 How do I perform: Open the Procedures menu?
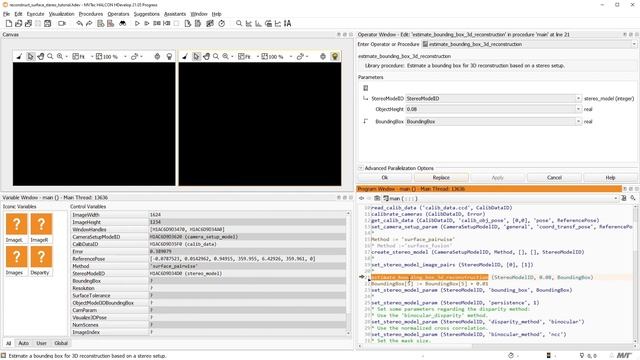tap(91, 14)
